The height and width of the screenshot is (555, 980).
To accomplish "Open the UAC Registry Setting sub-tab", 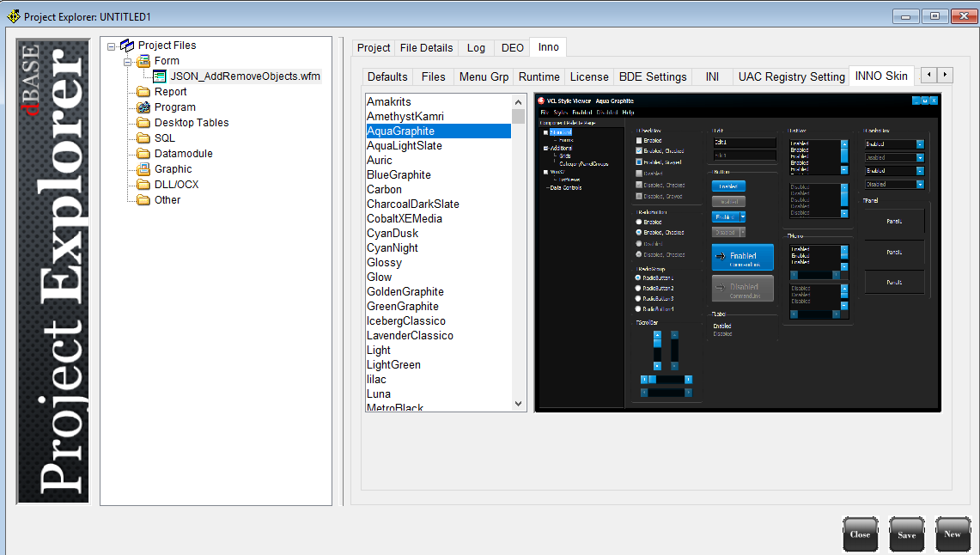I will click(x=791, y=76).
